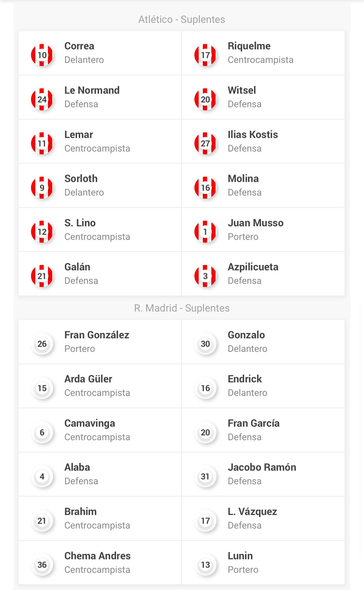Open Arda Güler's player name

tap(88, 379)
